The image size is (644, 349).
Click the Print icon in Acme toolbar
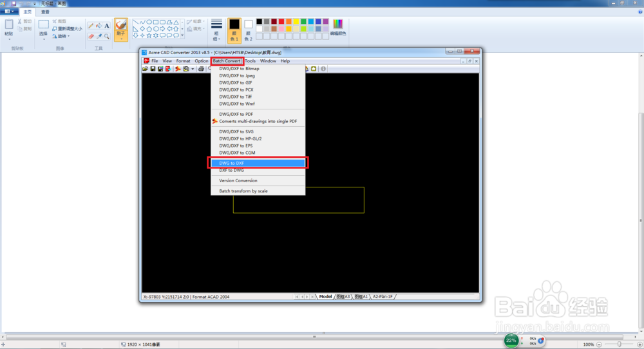201,69
